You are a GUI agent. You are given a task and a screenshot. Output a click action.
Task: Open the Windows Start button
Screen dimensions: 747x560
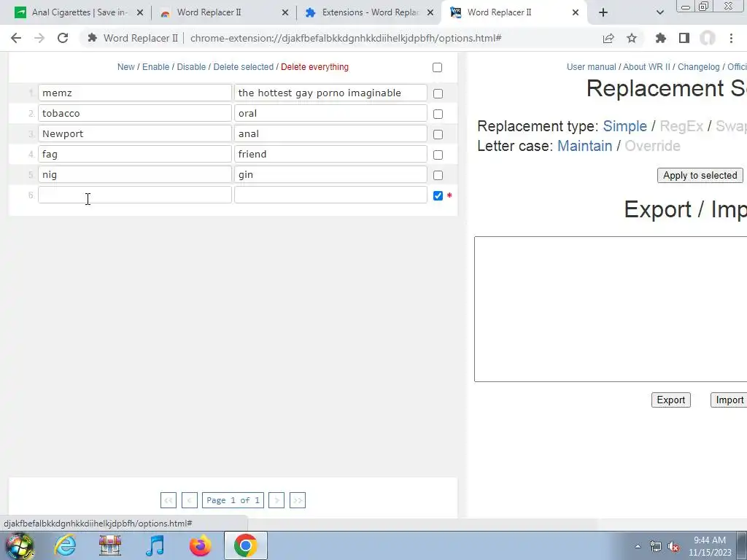point(20,545)
